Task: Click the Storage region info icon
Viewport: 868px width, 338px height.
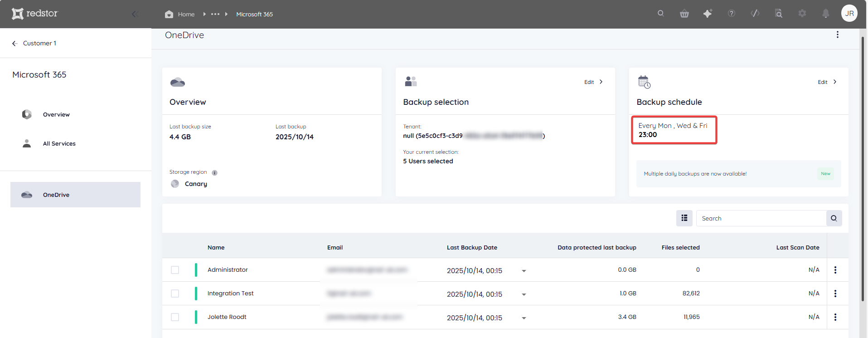Action: click(x=215, y=172)
